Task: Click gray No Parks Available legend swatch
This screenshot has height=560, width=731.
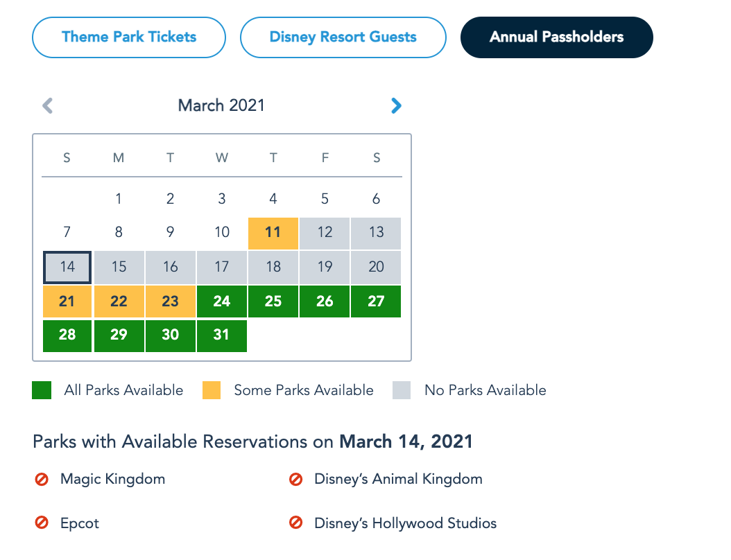Action: point(402,390)
